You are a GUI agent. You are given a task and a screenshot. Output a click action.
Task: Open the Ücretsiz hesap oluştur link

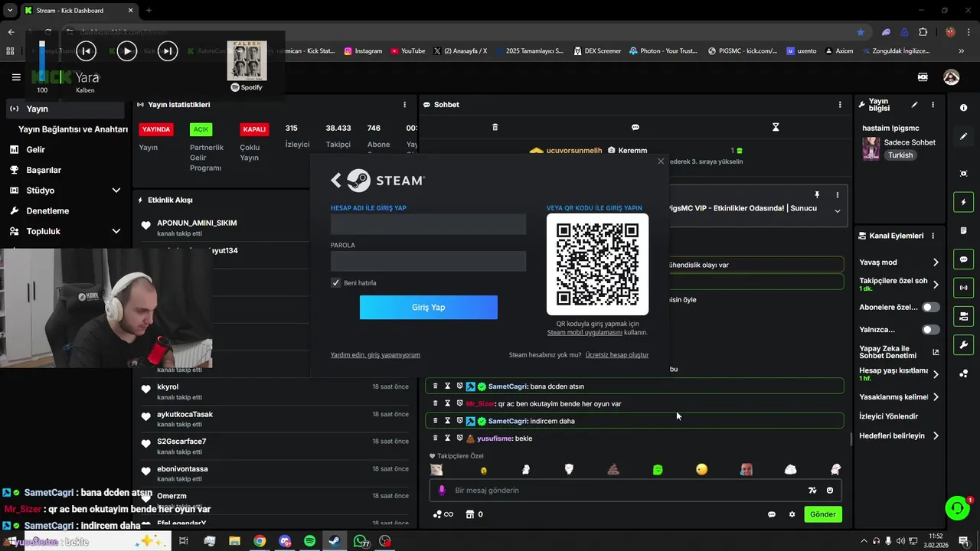[616, 355]
